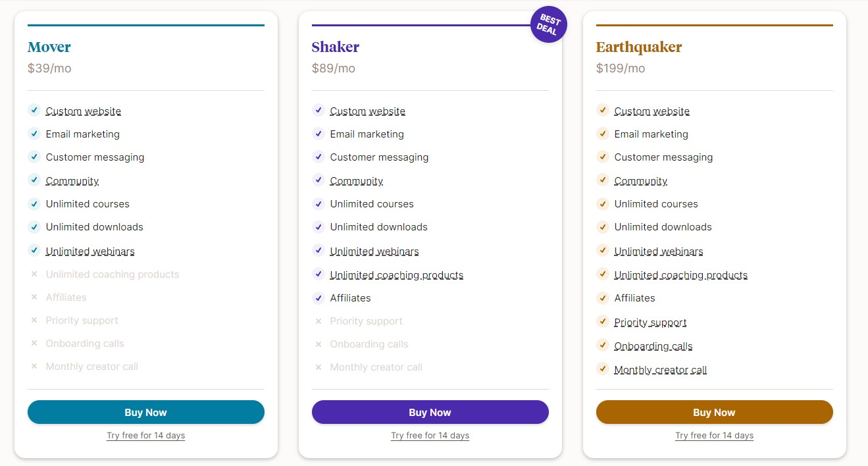Click the checkmark next to Earthquaker's Onboarding calls

(602, 345)
